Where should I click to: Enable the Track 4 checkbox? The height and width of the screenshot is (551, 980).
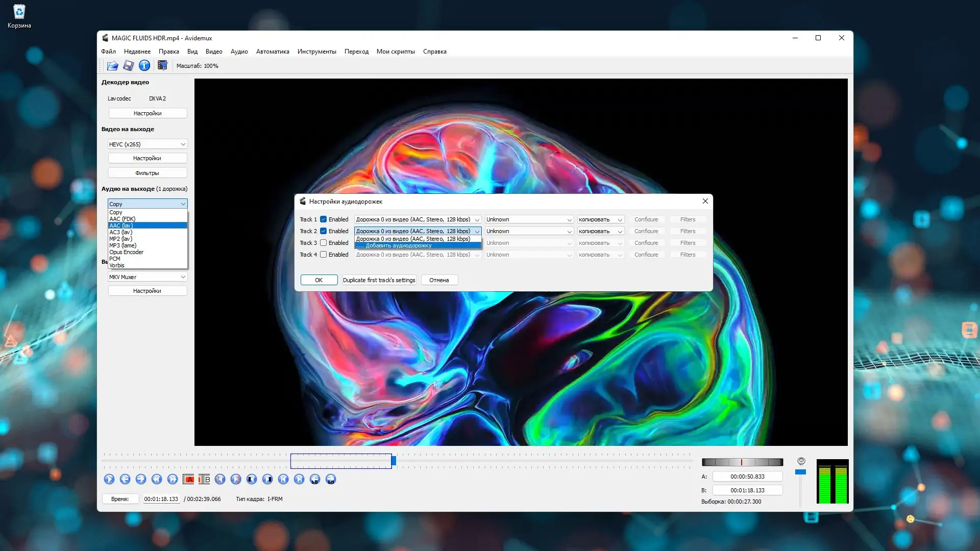tap(323, 255)
